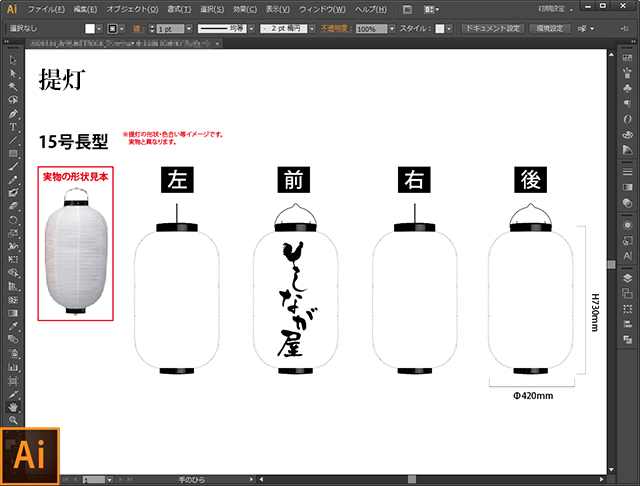Open the Swatches panel icon

tap(627, 58)
